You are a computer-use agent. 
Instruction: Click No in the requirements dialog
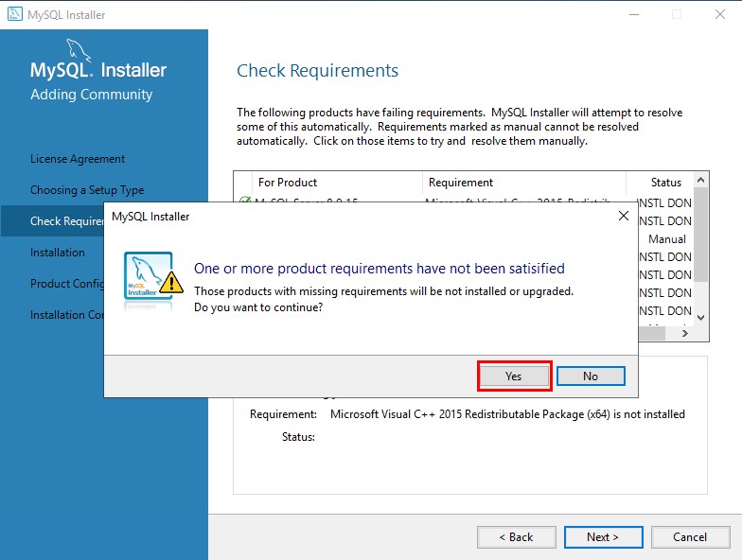tap(591, 376)
